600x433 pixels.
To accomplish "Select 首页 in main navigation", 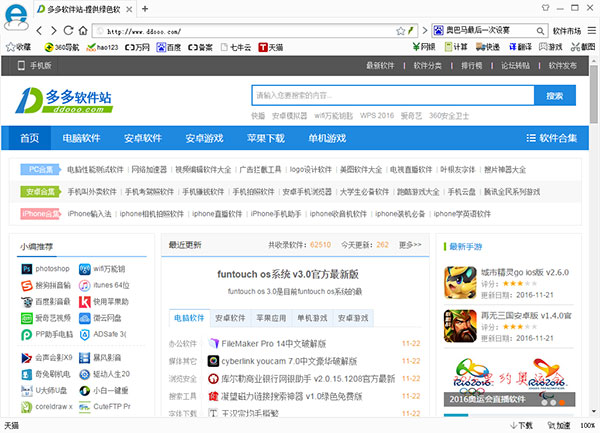I will click(x=29, y=138).
